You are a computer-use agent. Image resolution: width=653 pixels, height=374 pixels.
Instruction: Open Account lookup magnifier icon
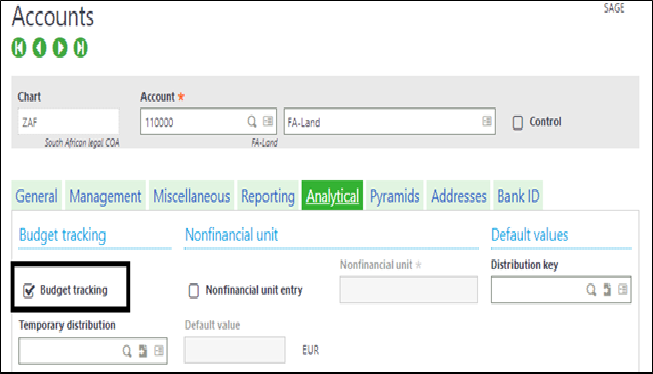click(252, 122)
